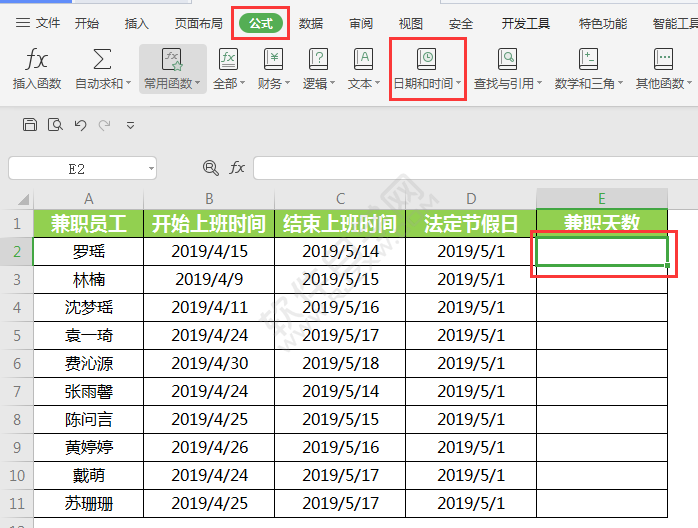Expand the 日期和时间 dropdown arrow
Image resolution: width=698 pixels, height=528 pixels.
click(x=459, y=83)
